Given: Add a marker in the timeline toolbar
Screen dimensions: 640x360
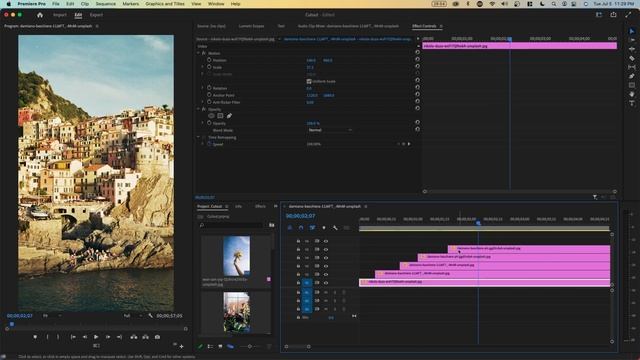Looking at the screenshot, I should pyautogui.click(x=324, y=228).
